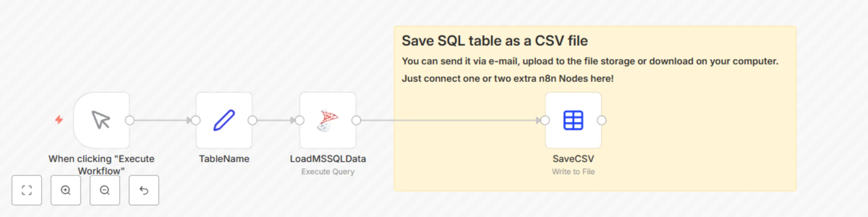Zoom in on the workflow canvas

66,190
